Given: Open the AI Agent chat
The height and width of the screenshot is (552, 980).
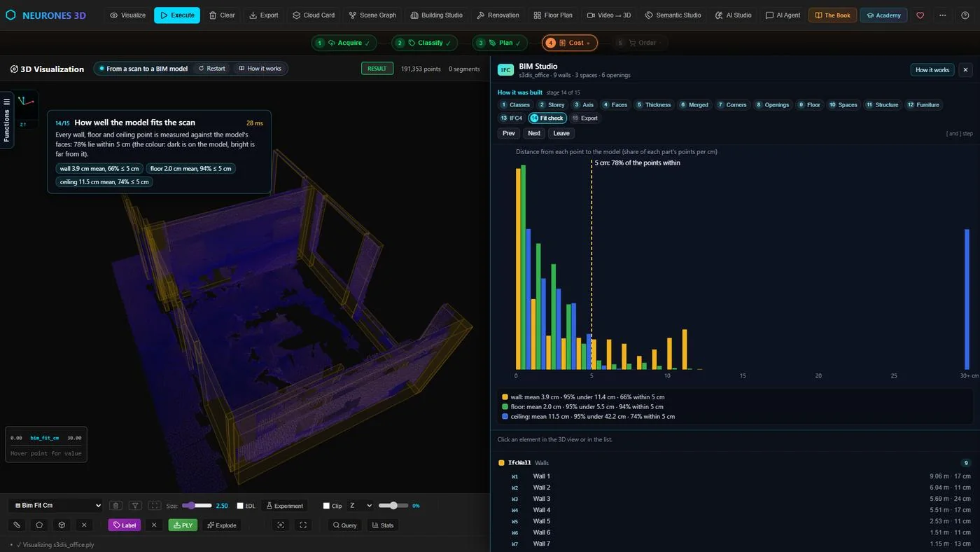Looking at the screenshot, I should coord(783,15).
